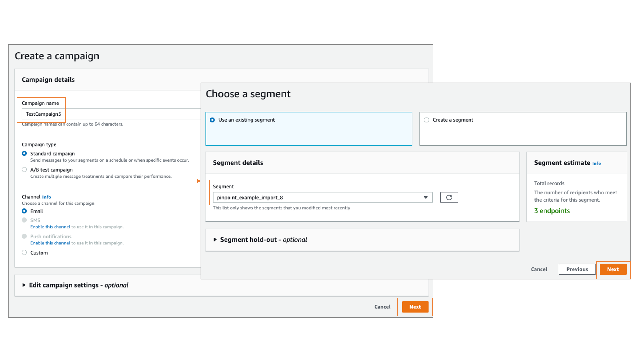
Task: Select the Custom channel option
Action: (x=24, y=252)
